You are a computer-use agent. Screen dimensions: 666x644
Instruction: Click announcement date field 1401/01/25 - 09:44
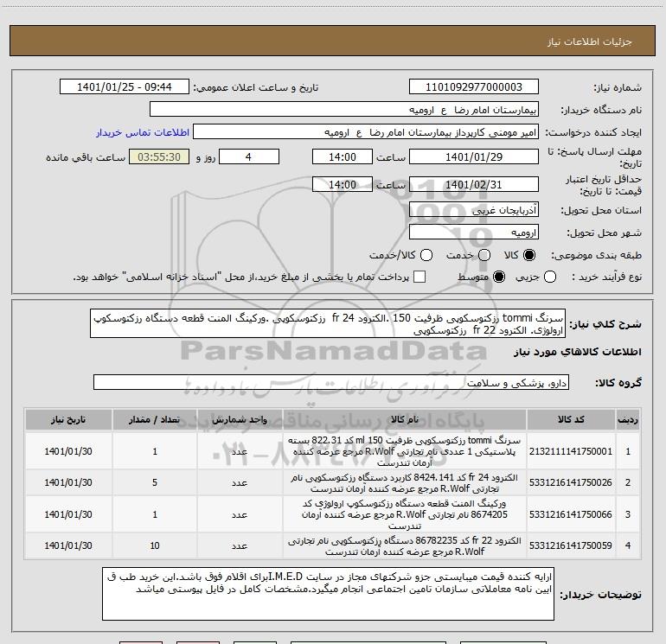(125, 86)
